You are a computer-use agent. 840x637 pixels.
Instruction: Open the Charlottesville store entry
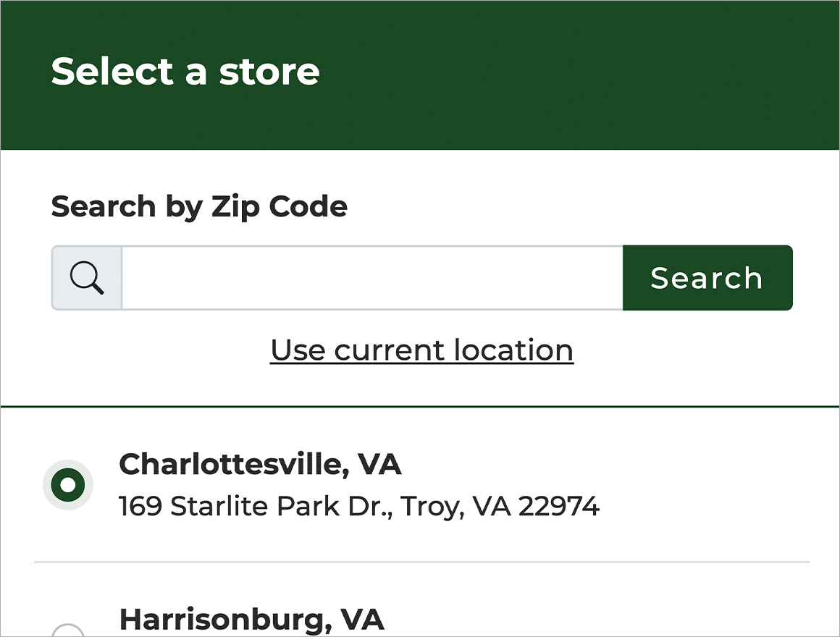pos(261,465)
